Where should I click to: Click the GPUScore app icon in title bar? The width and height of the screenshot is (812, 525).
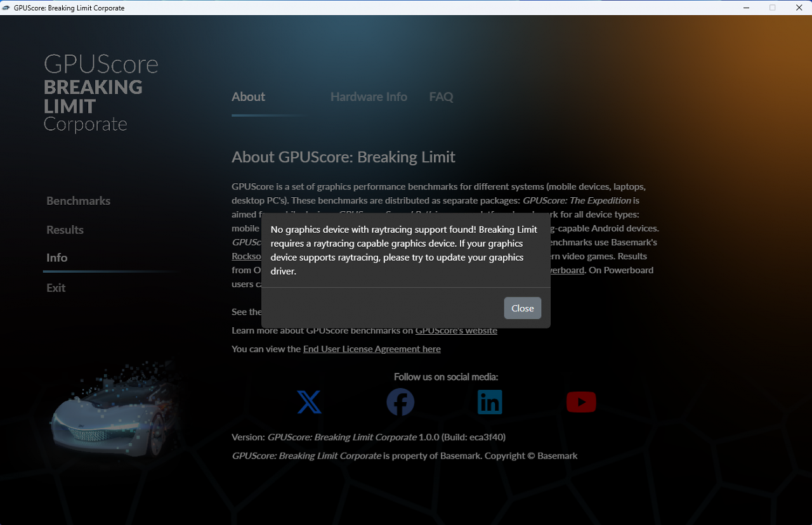coord(6,8)
